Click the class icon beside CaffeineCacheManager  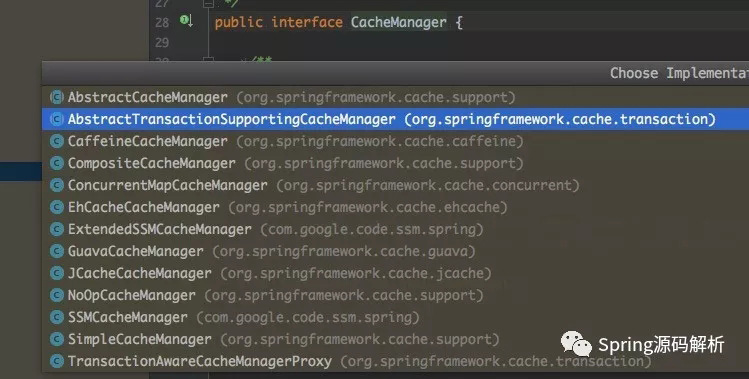pyautogui.click(x=57, y=141)
